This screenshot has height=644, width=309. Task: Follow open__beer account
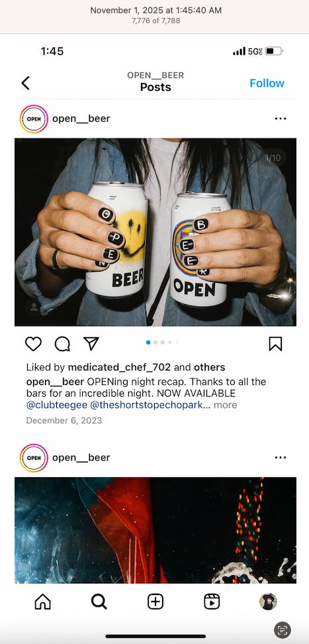point(267,83)
